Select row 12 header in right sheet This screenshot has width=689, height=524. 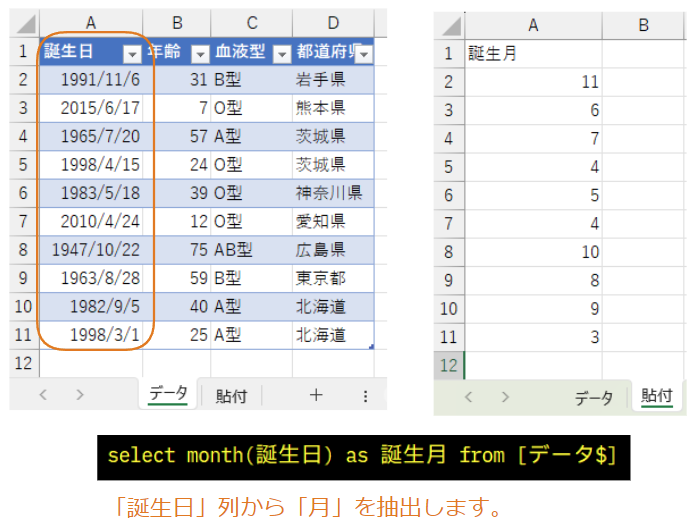449,365
